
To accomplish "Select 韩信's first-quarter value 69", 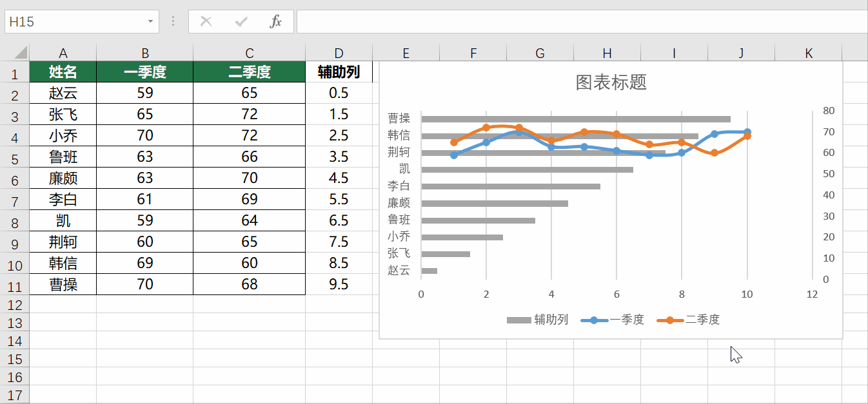I will pyautogui.click(x=145, y=263).
